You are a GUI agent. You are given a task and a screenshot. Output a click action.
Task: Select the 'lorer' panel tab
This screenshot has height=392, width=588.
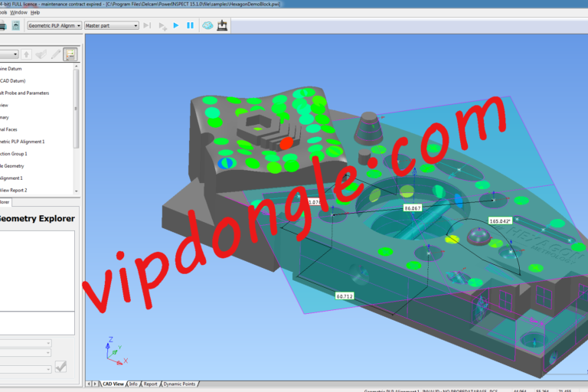click(5, 202)
